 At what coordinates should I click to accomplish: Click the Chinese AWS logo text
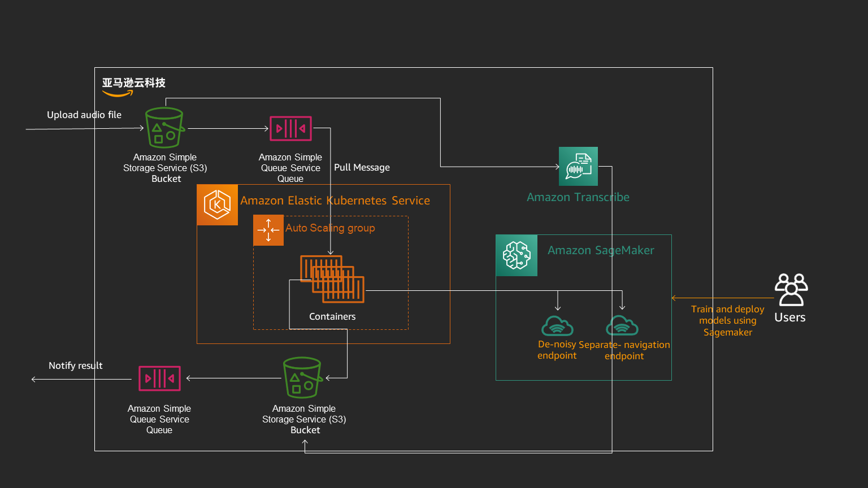click(134, 83)
